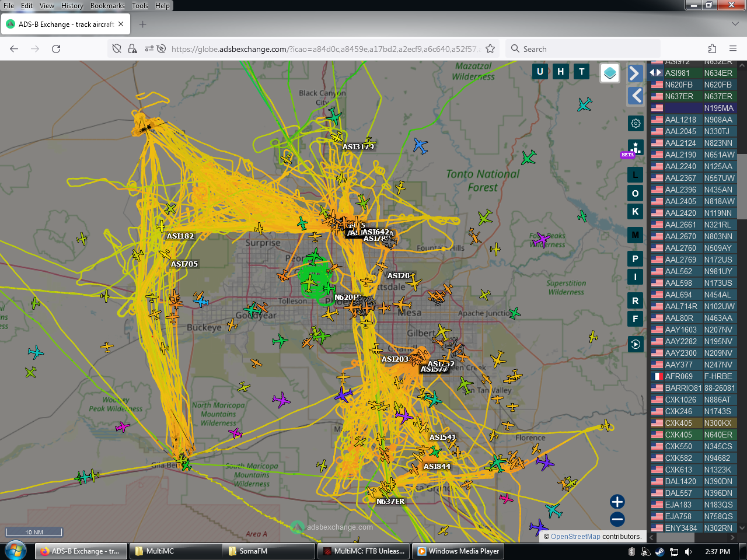This screenshot has height=560, width=747.
Task: Toggle the L map option button
Action: pos(636,174)
